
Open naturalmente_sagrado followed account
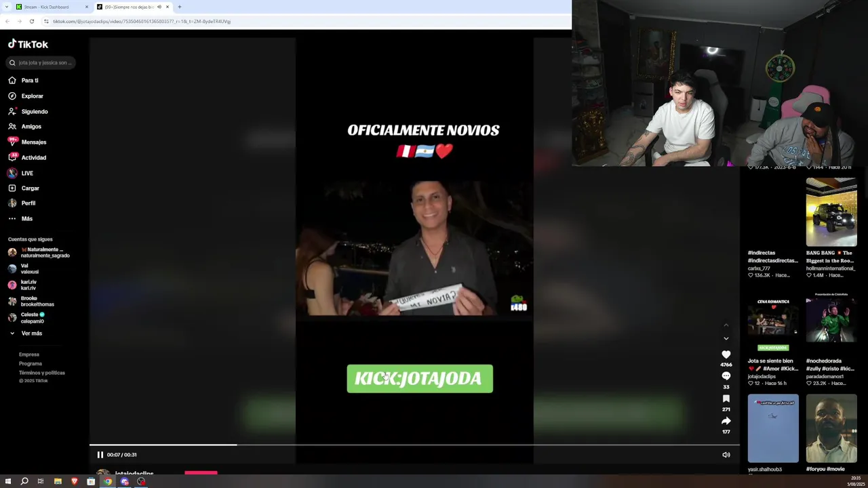[x=39, y=252]
